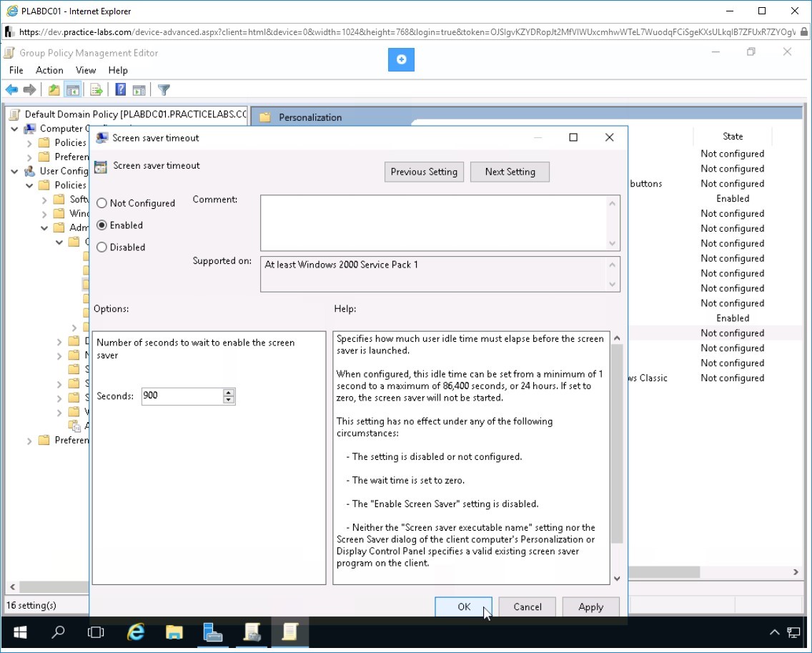Select the Default Domain Policy root node

[x=135, y=114]
